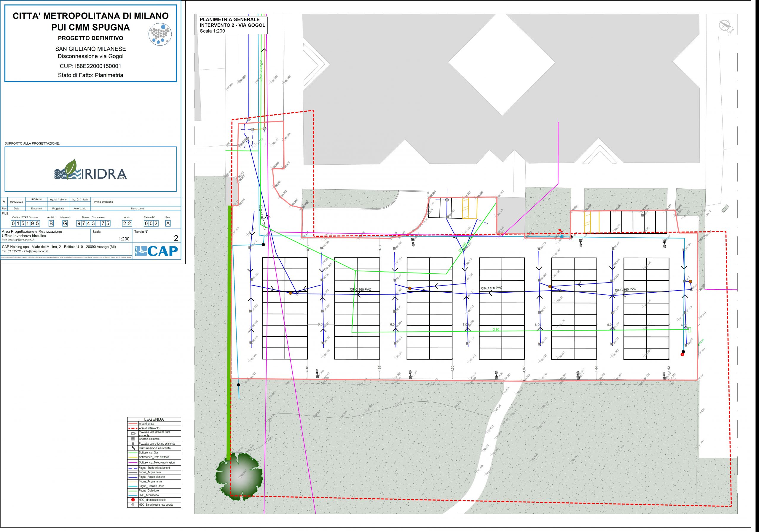759x532 pixels.
Task: Click the 'PROGETTO DEFINITIVO' heading
Action: coord(91,38)
